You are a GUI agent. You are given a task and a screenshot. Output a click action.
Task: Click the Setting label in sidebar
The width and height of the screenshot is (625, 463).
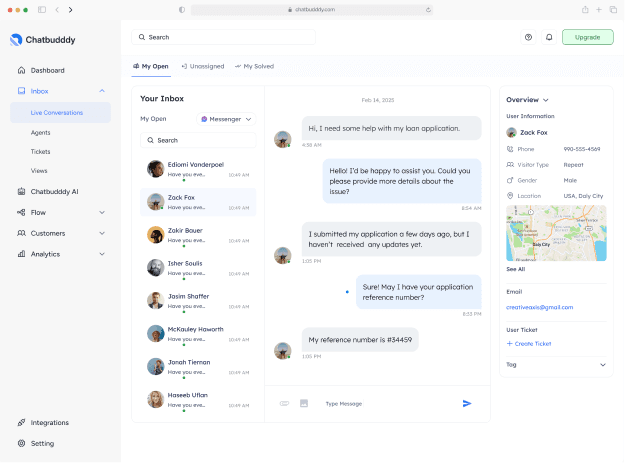[x=42, y=443]
